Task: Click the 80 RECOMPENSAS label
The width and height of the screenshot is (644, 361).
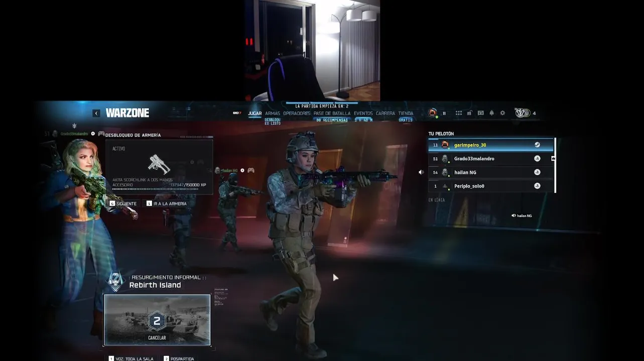Action: point(332,120)
